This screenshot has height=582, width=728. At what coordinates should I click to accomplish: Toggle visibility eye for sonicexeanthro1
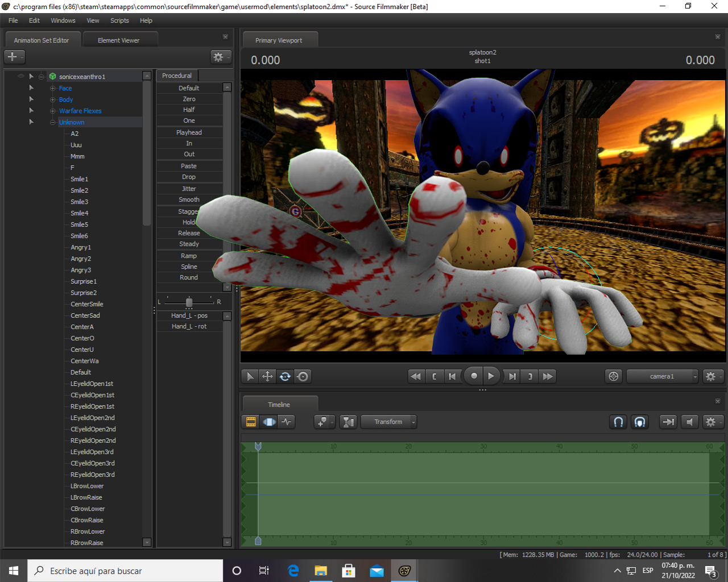(x=21, y=76)
